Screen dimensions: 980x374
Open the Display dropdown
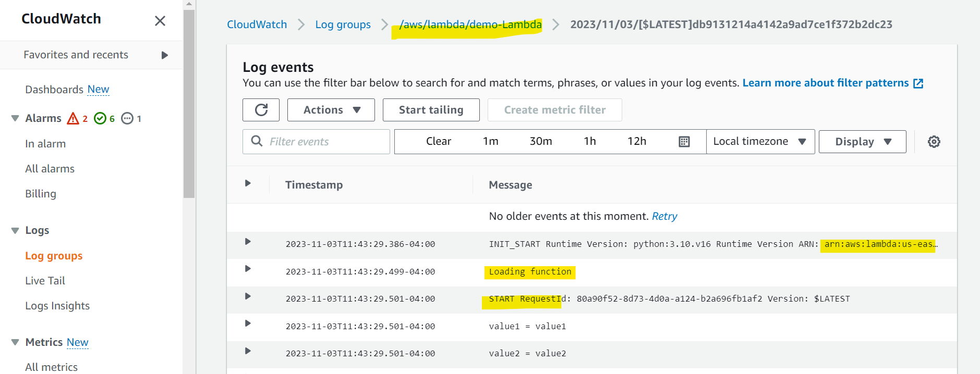pos(863,142)
